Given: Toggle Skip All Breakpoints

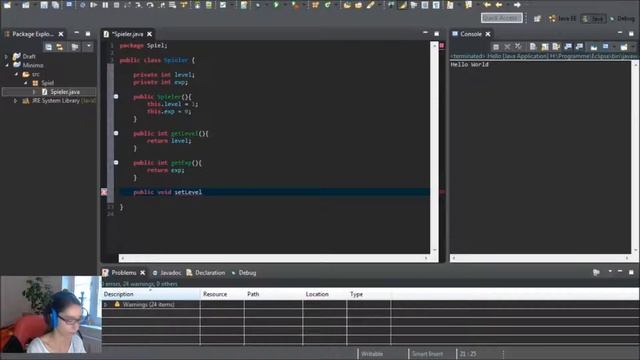Looking at the screenshot, I should 82,5.
